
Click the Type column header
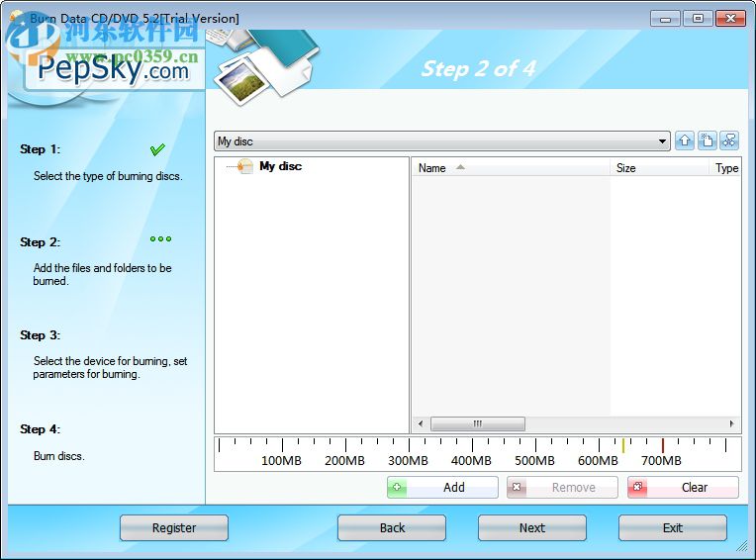coord(725,168)
